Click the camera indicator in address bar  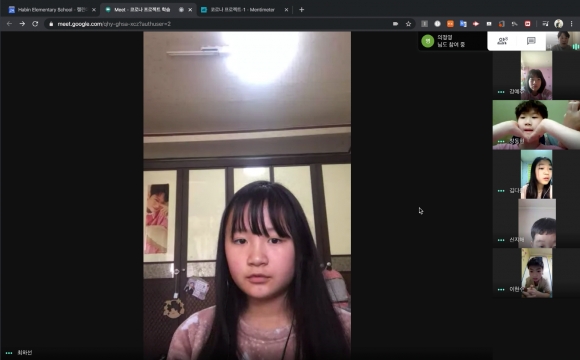click(x=395, y=24)
